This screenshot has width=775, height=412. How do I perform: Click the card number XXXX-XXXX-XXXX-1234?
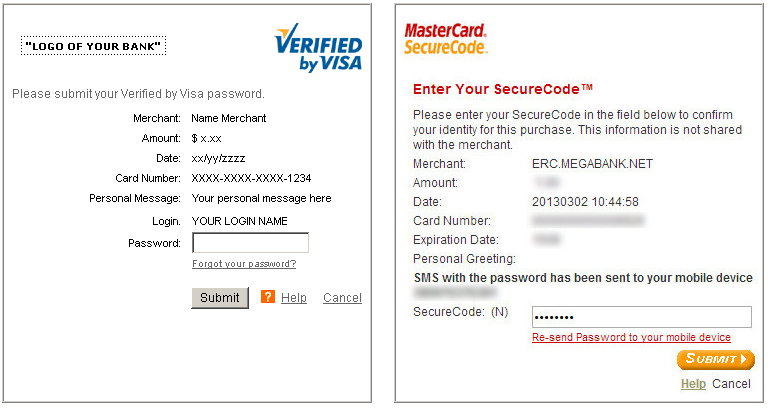click(x=251, y=178)
